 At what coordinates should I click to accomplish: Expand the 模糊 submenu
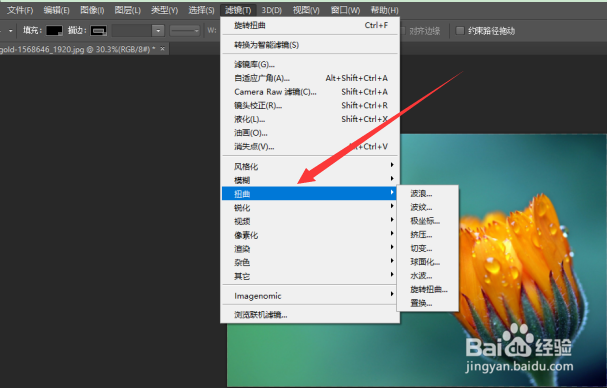[x=310, y=180]
